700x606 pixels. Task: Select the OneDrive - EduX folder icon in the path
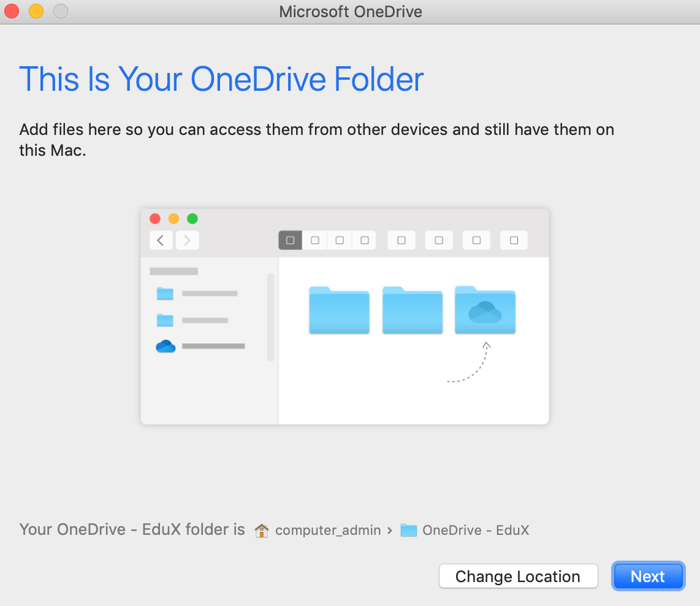pos(408,530)
